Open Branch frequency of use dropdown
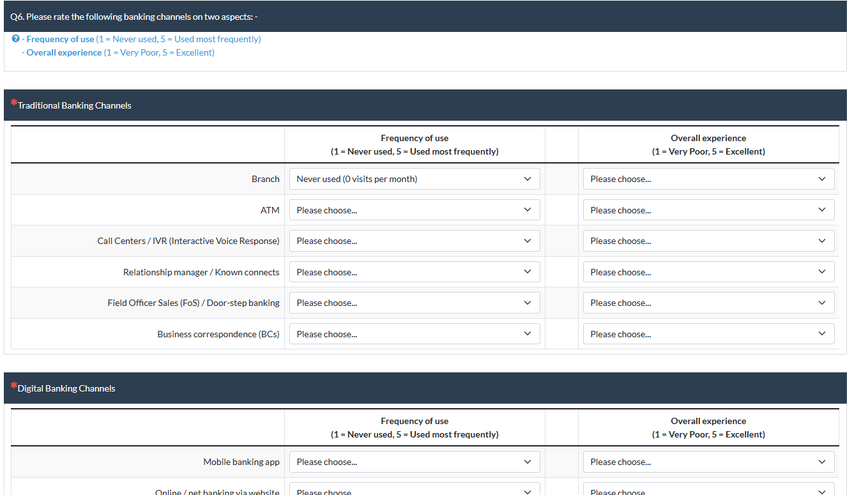This screenshot has width=868, height=495. (415, 179)
